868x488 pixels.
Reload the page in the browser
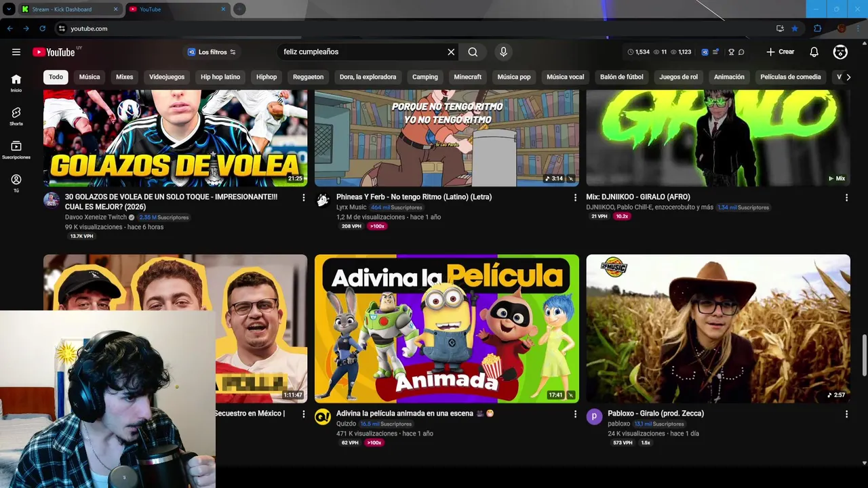tap(42, 28)
